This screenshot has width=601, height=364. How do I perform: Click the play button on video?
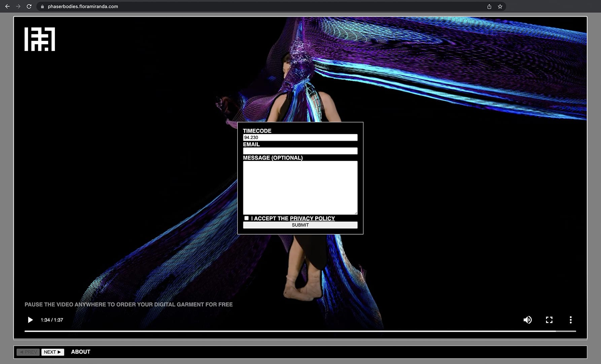pos(30,320)
